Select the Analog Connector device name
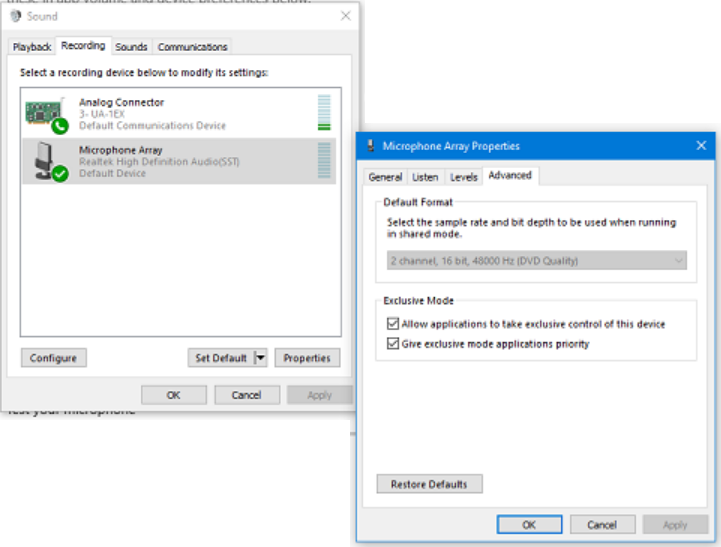Viewport: 721px width, 547px height. (121, 102)
